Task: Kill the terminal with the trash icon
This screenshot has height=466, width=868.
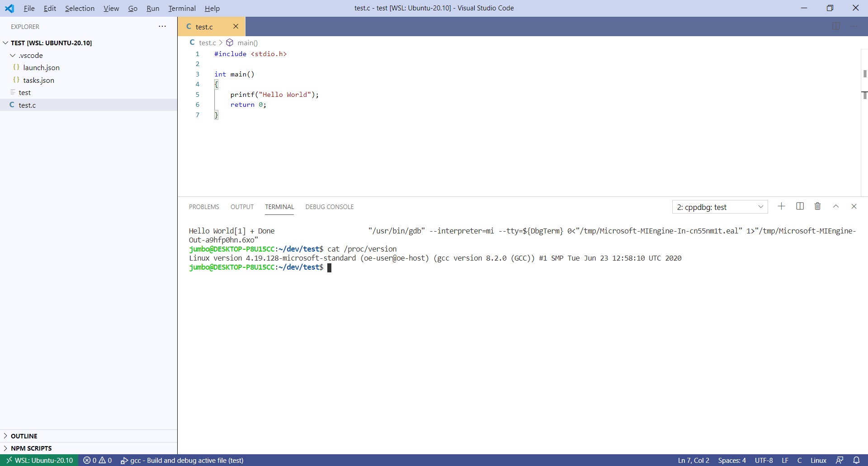Action: pyautogui.click(x=817, y=206)
